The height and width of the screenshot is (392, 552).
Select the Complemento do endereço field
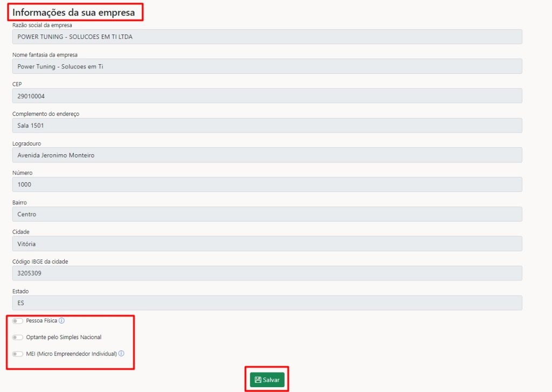click(267, 126)
